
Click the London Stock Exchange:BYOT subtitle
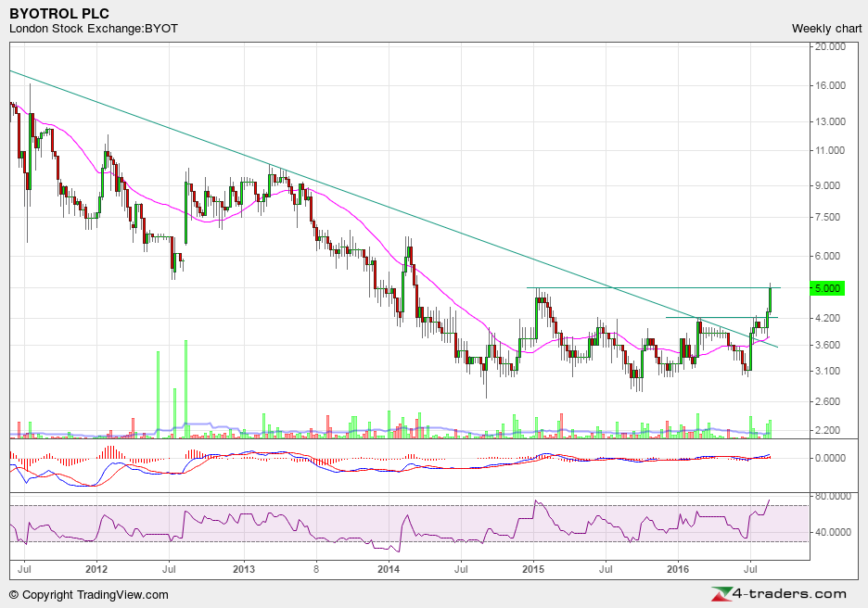click(x=94, y=28)
